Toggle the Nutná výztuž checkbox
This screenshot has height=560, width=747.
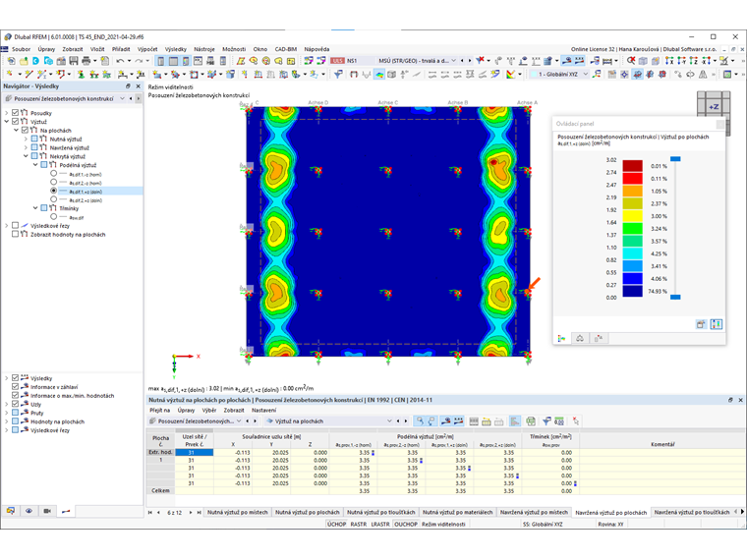click(34, 139)
